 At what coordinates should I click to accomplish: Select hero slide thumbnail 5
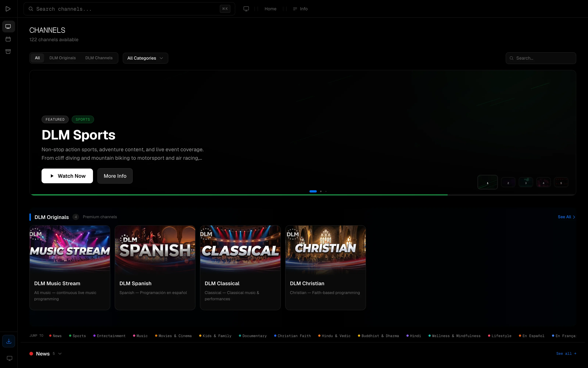pos(561,182)
